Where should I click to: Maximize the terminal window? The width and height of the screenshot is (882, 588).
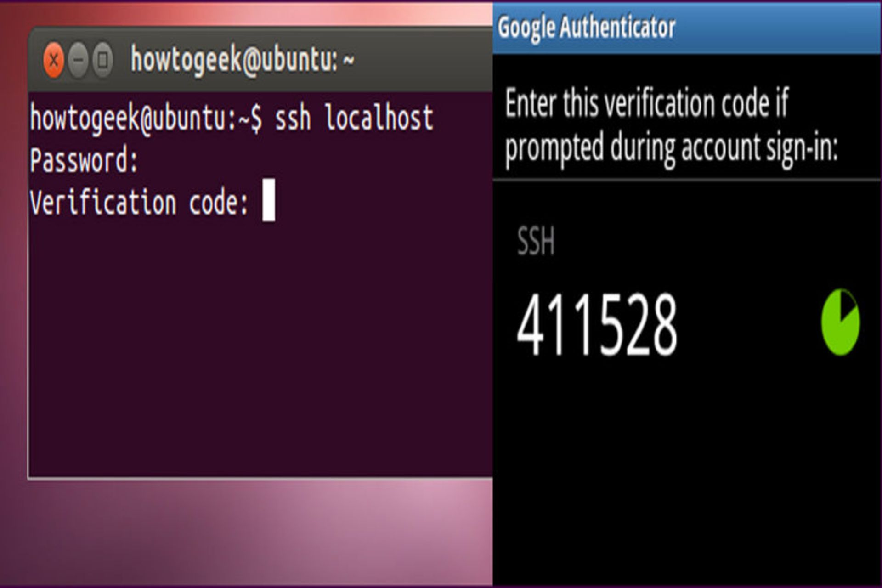pyautogui.click(x=103, y=60)
